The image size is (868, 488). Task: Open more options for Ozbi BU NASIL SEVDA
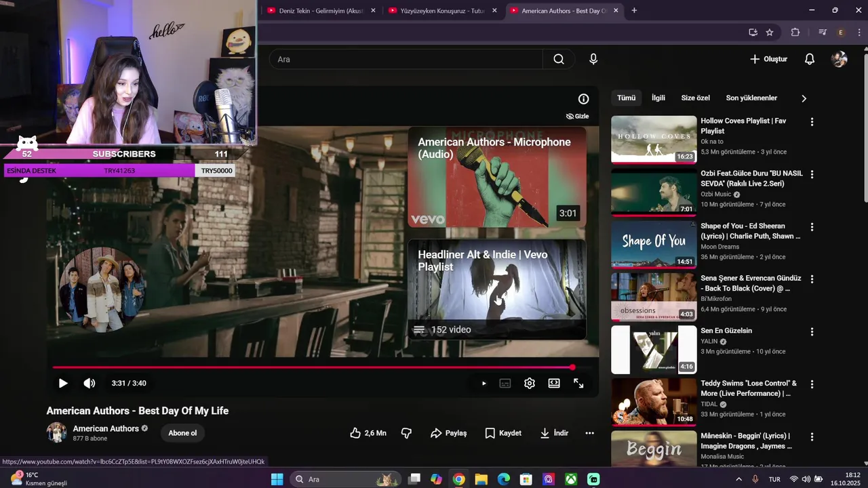pyautogui.click(x=812, y=174)
